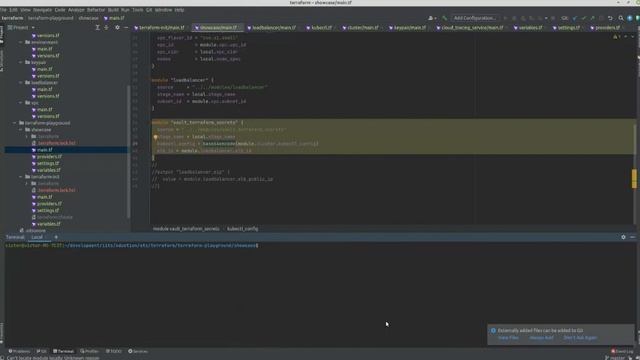
Task: Click the Run configuration play icon
Action: 505,18
